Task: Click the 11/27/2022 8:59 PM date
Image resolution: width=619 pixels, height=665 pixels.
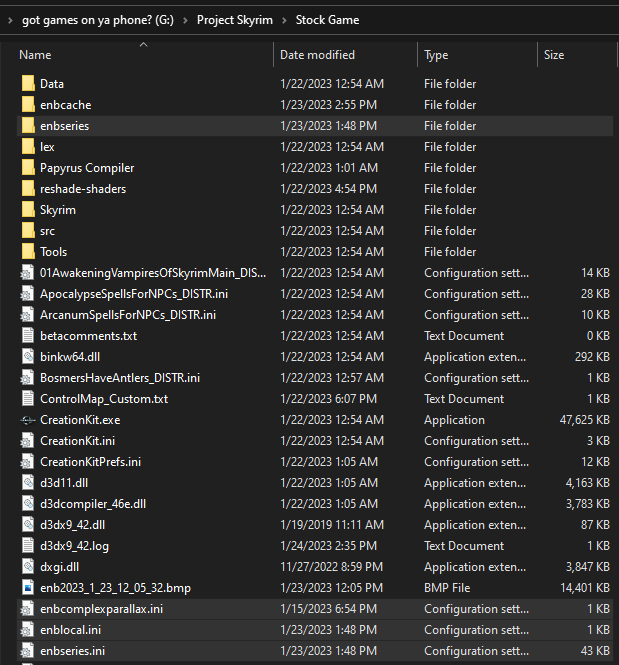Action: [x=332, y=567]
